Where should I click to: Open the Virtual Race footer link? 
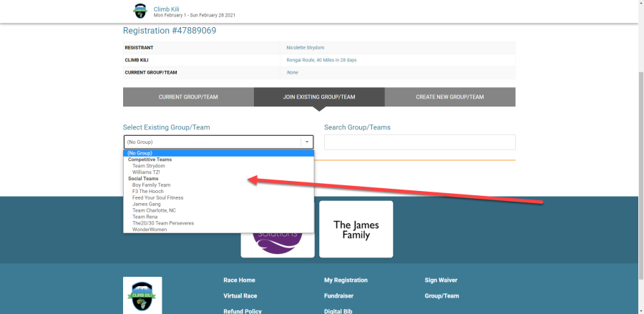click(240, 295)
